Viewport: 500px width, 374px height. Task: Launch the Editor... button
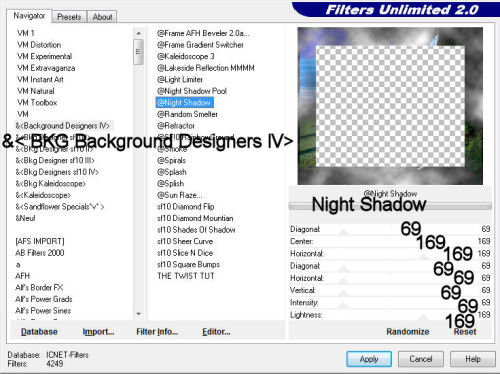(x=216, y=332)
